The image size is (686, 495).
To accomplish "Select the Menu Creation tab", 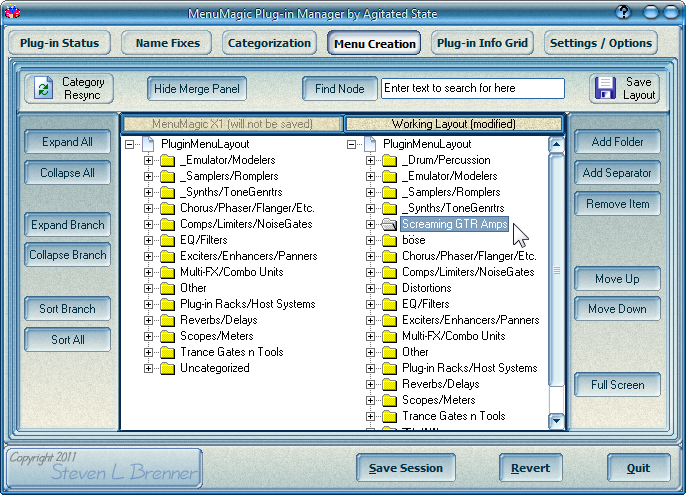I will coord(374,43).
